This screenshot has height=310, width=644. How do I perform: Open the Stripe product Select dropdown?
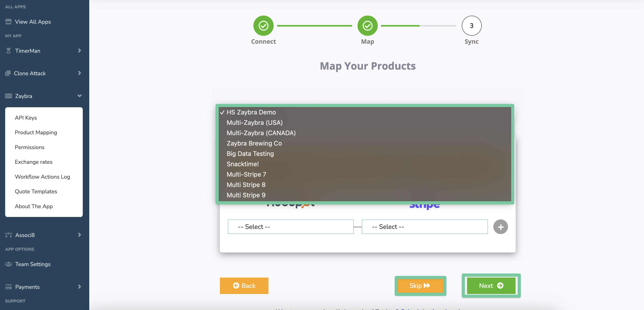(424, 227)
